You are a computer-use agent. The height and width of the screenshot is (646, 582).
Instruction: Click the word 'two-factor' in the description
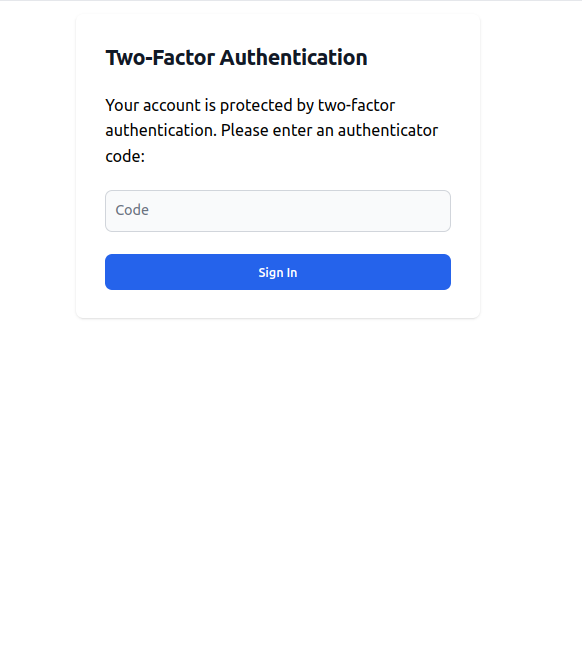tap(356, 105)
